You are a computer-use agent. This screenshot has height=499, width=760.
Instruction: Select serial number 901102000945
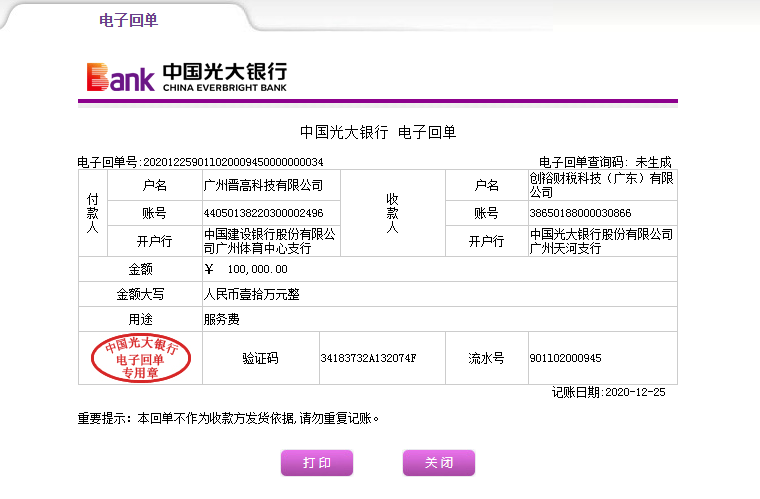point(565,358)
